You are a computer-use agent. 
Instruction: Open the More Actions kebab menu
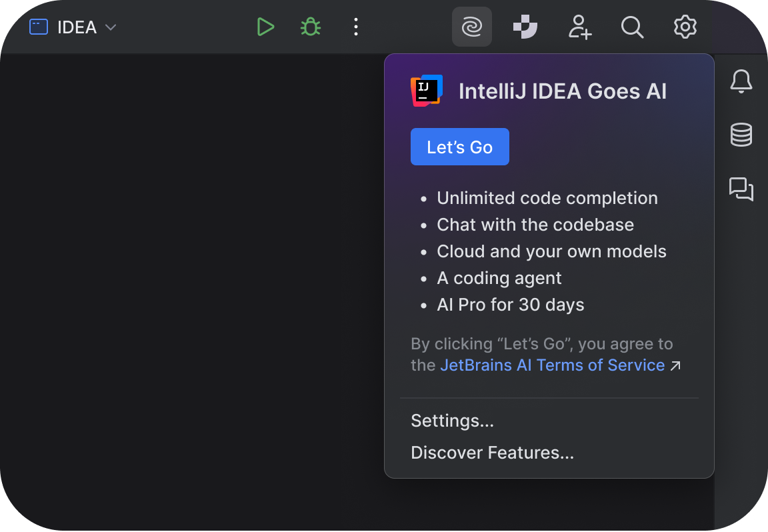click(356, 27)
